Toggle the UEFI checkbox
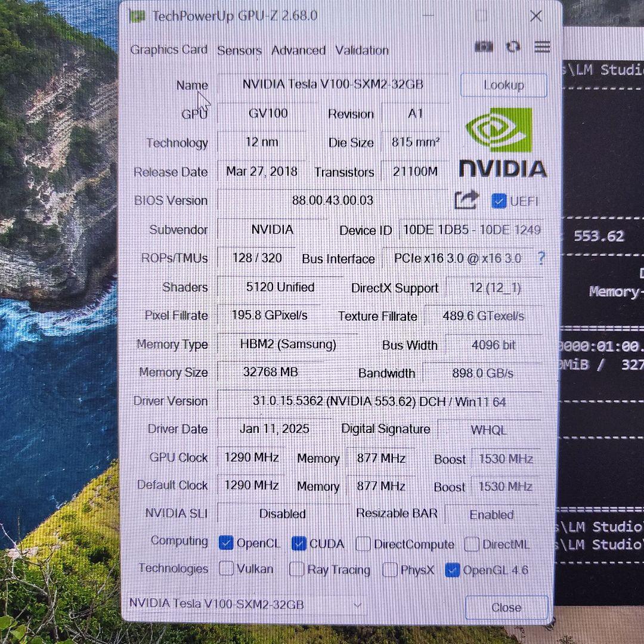Viewport: 644px width, 644px height. point(499,201)
